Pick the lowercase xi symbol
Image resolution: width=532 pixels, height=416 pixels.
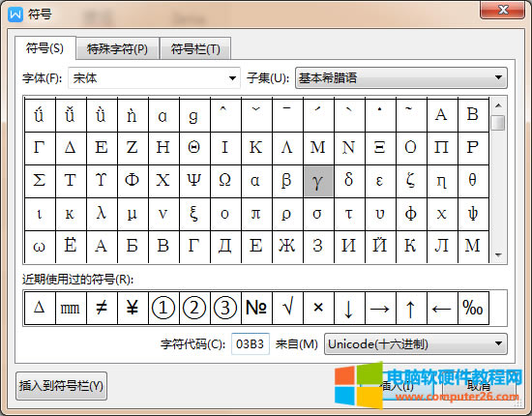coord(194,214)
